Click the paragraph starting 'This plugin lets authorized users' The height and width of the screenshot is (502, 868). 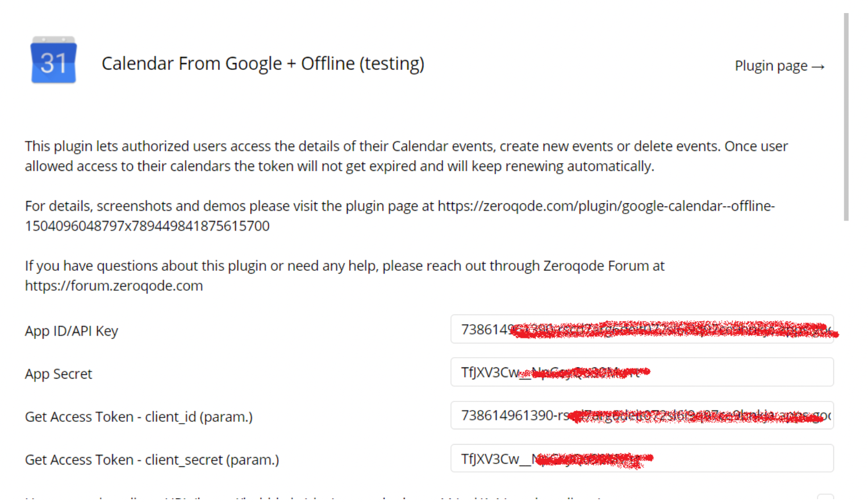coord(406,156)
